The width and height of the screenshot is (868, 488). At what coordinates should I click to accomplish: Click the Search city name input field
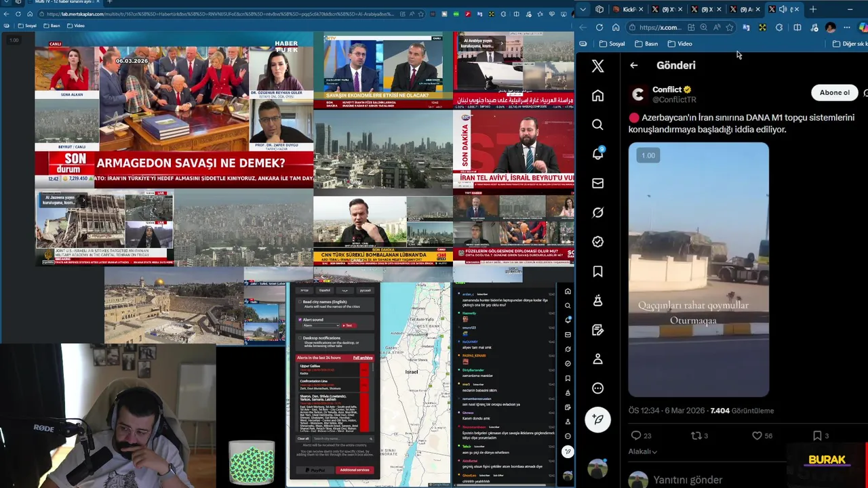click(x=343, y=439)
